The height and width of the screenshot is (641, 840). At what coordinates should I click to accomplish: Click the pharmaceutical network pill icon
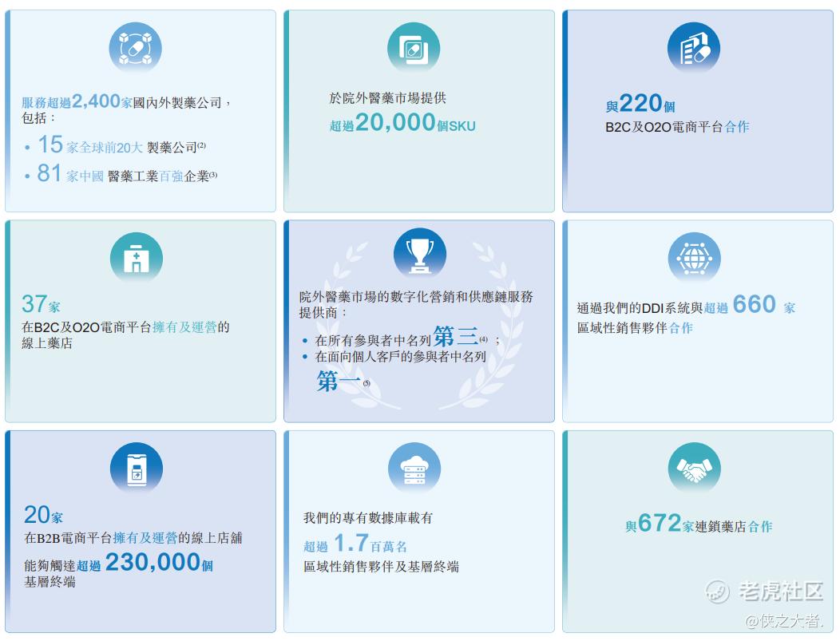click(x=135, y=48)
